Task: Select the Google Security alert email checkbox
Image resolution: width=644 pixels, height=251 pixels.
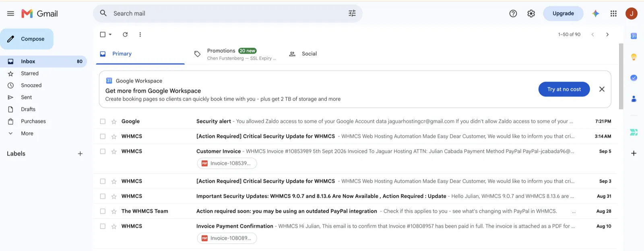Action: point(103,121)
